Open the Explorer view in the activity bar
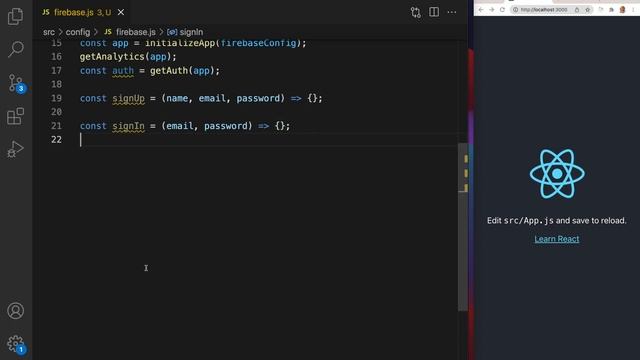Image resolution: width=640 pixels, height=360 pixels. point(16,16)
